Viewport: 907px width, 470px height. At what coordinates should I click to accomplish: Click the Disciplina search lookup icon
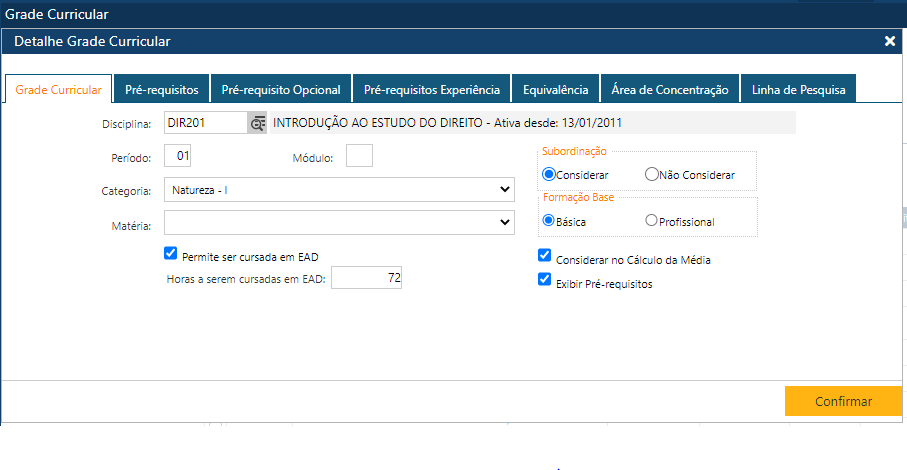coord(258,123)
